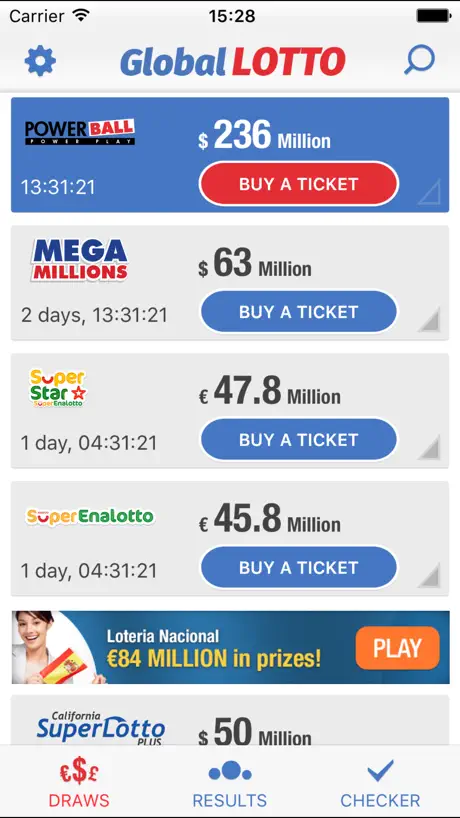
Task: Expand the SuperStar card corner triangle
Action: click(429, 447)
